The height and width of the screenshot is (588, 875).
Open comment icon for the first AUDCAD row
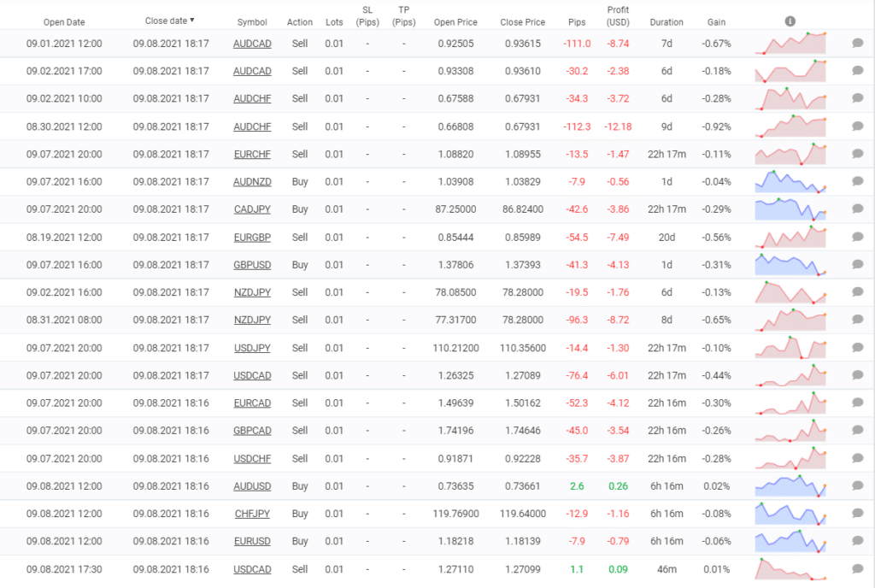pyautogui.click(x=858, y=44)
